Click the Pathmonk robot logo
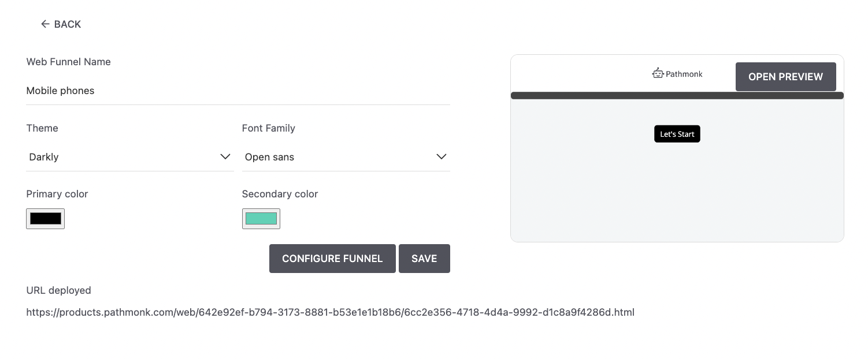Image resolution: width=868 pixels, height=359 pixels. click(x=658, y=73)
